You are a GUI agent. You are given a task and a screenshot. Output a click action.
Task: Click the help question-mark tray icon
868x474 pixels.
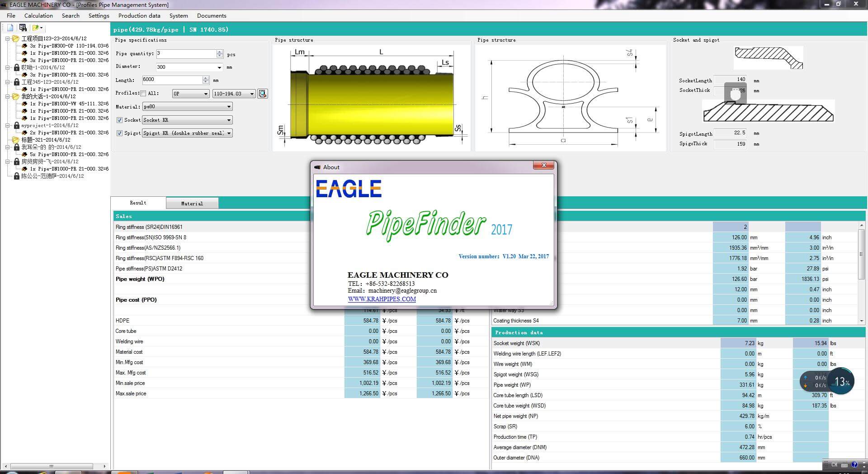click(854, 465)
